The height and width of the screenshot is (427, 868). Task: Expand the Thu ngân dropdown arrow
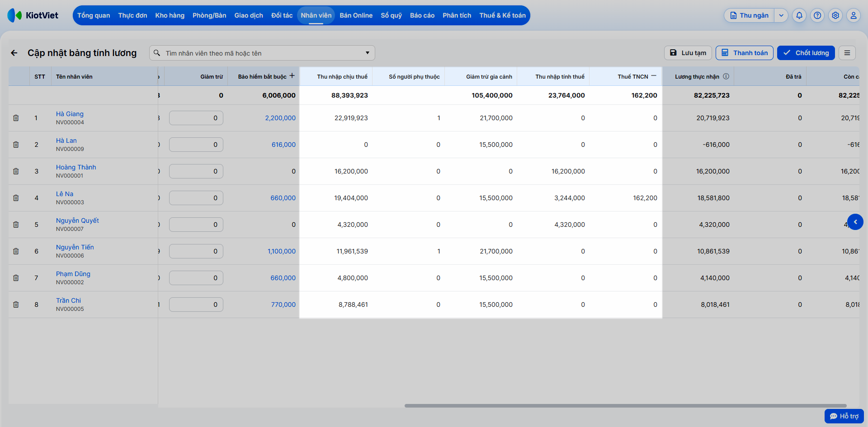click(x=781, y=15)
